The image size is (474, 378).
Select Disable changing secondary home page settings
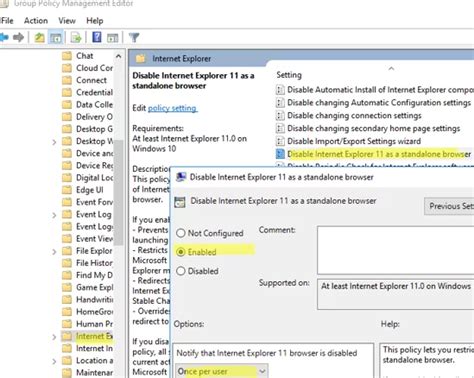tap(373, 128)
